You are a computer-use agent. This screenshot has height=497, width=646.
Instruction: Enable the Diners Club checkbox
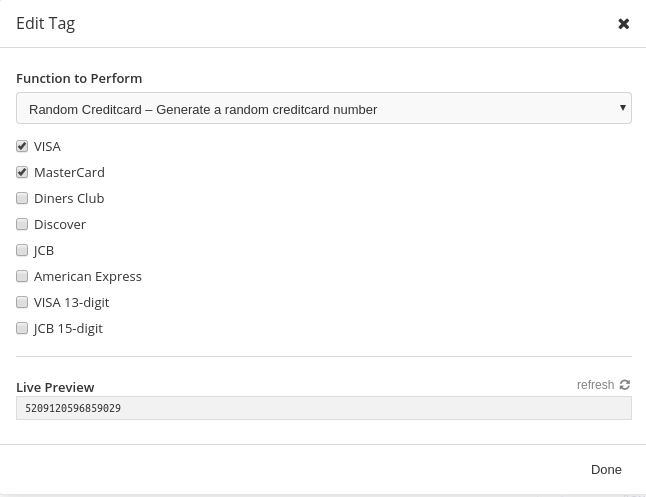[x=22, y=198]
